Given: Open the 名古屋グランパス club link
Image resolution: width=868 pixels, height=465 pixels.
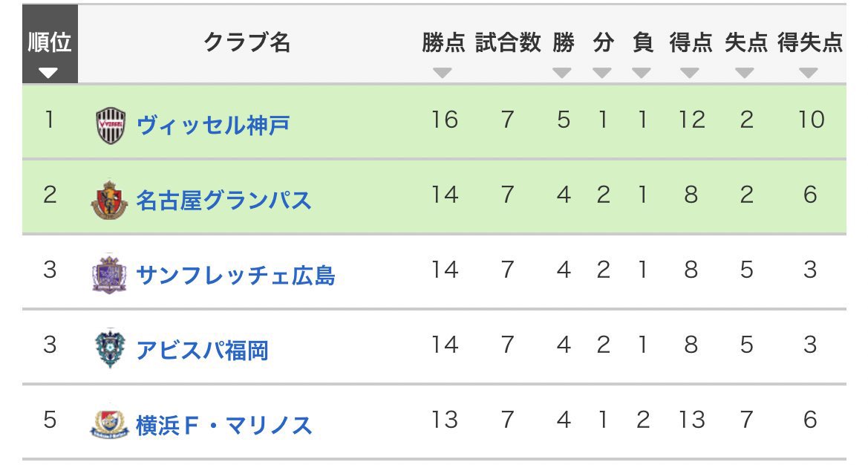Looking at the screenshot, I should coord(223,200).
